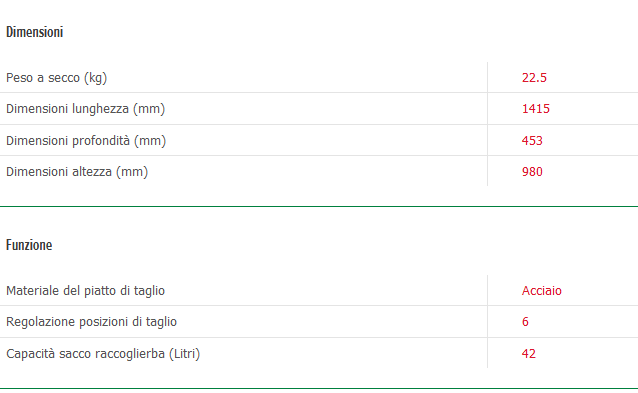Select Dimensioni altezza (mm) label
The height and width of the screenshot is (393, 638).
point(77,172)
